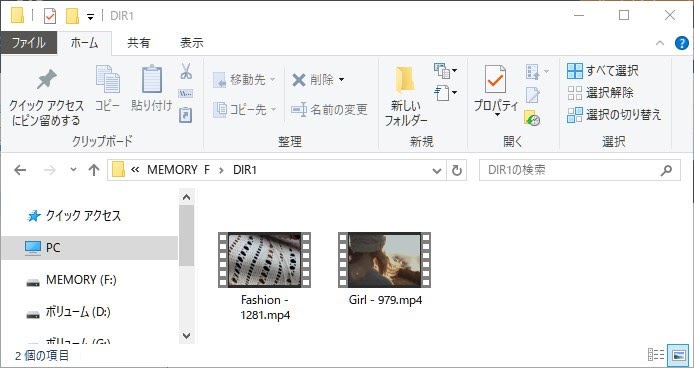Open the Copy to (コピー先) menu
This screenshot has width=694, height=368.
coord(244,109)
